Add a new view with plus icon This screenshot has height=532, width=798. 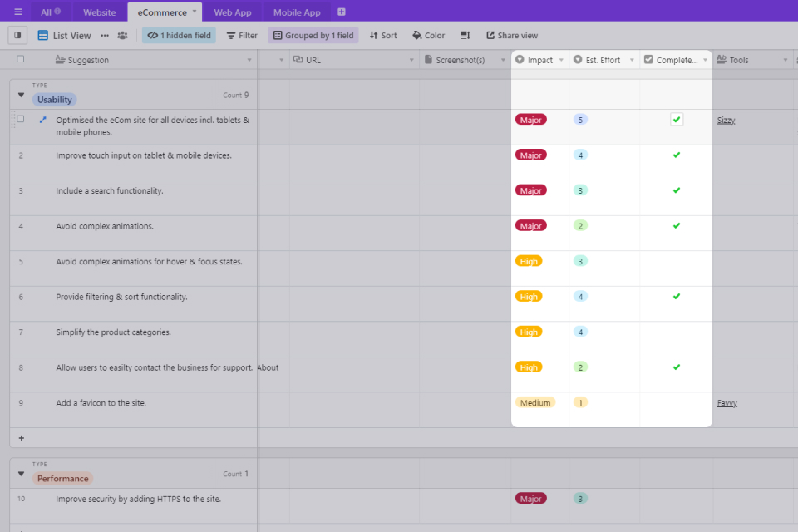(342, 12)
